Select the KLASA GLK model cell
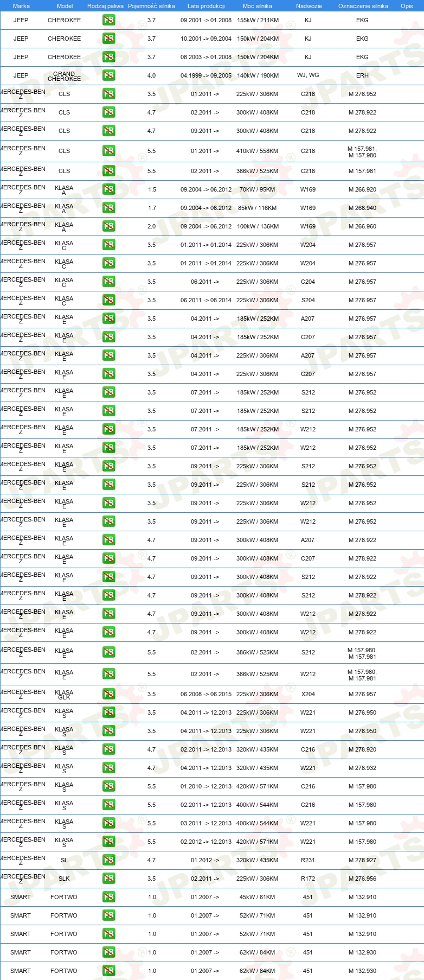Viewport: 424px width, 980px height. click(x=64, y=695)
